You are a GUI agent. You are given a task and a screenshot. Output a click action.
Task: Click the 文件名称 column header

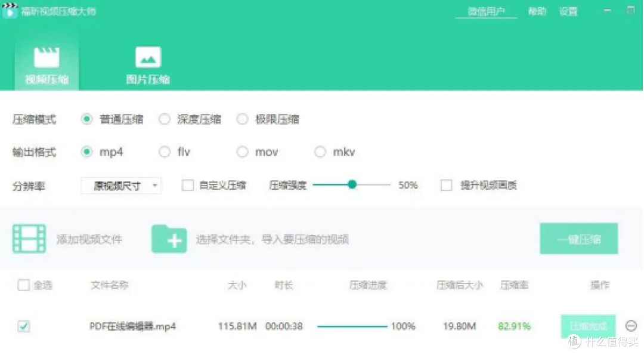tap(110, 285)
